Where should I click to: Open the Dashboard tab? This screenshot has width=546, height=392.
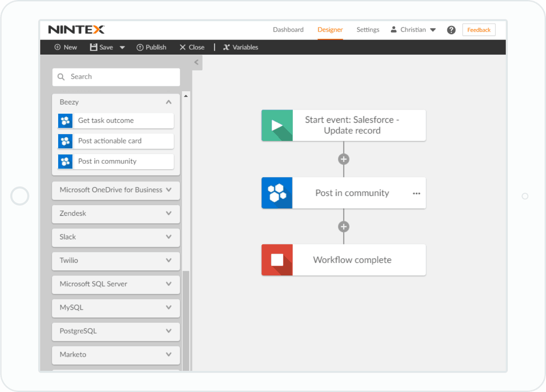(288, 30)
